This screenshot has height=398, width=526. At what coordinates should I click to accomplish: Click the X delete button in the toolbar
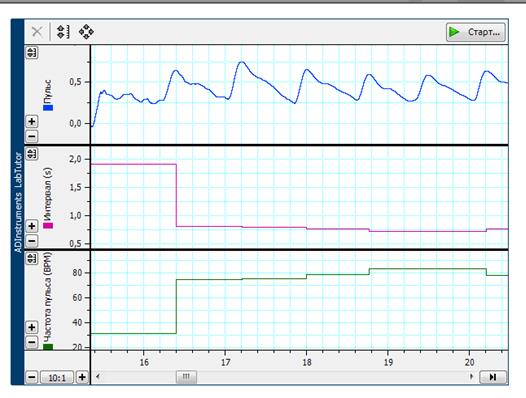click(x=37, y=32)
